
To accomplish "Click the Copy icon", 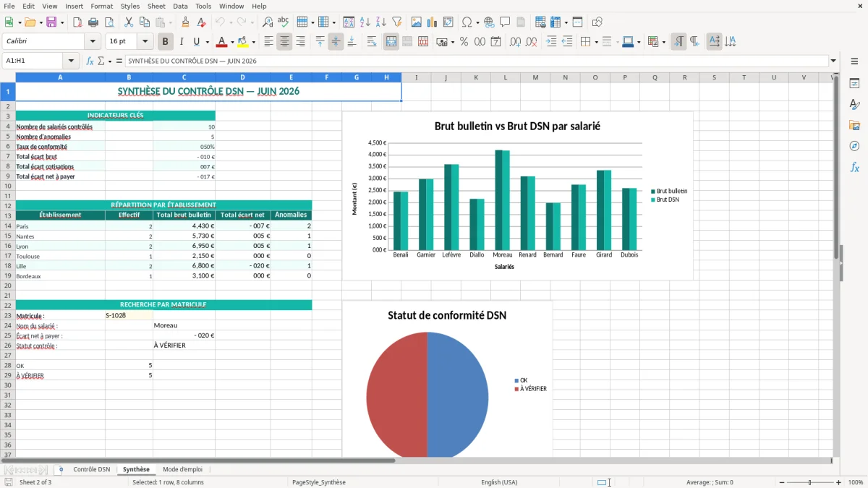I will 144,22.
